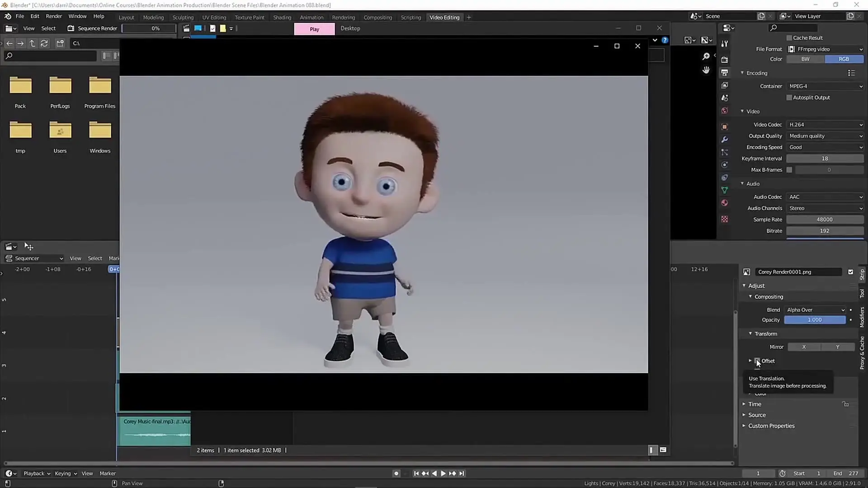The height and width of the screenshot is (488, 868).
Task: Click the file browser search field
Action: click(x=50, y=56)
